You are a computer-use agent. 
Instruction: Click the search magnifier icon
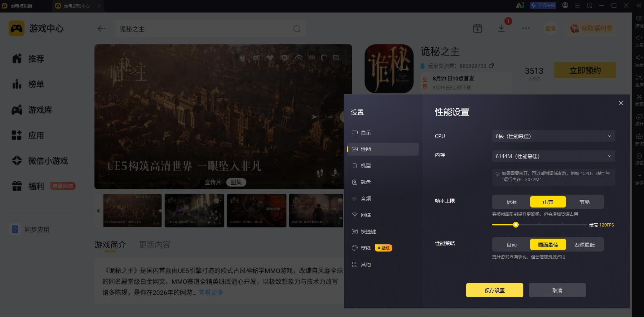pos(297,29)
